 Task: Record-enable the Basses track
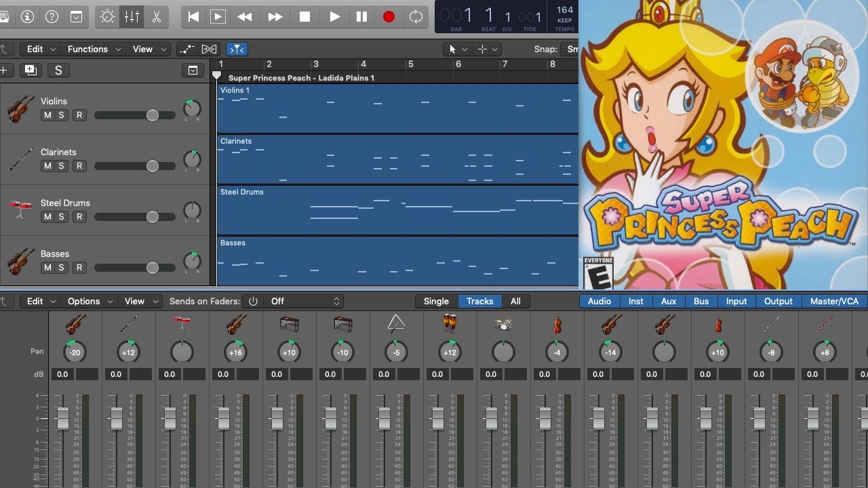pyautogui.click(x=79, y=268)
